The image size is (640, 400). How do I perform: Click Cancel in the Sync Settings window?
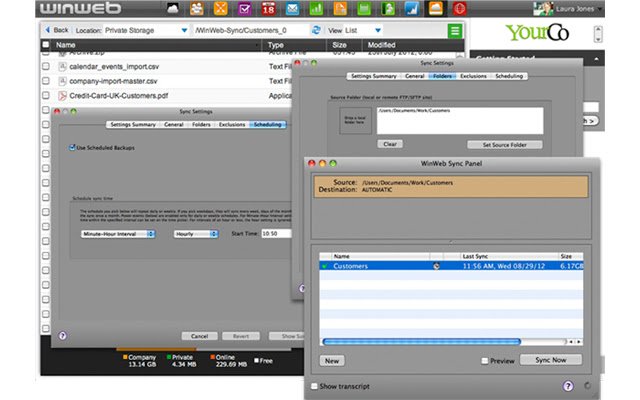pyautogui.click(x=200, y=336)
